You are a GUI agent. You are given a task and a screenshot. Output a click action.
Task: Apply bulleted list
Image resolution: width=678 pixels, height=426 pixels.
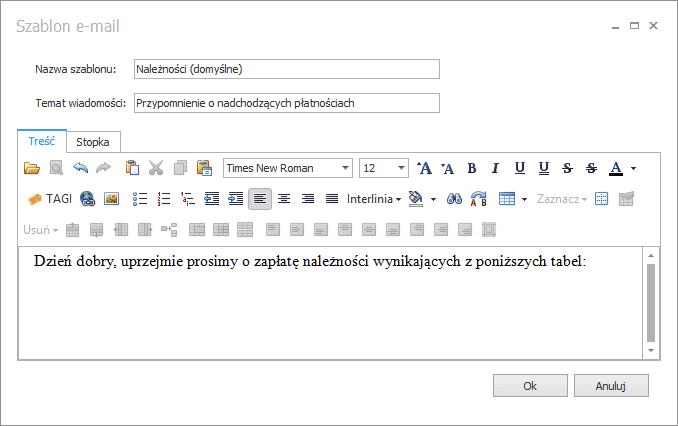(x=140, y=199)
